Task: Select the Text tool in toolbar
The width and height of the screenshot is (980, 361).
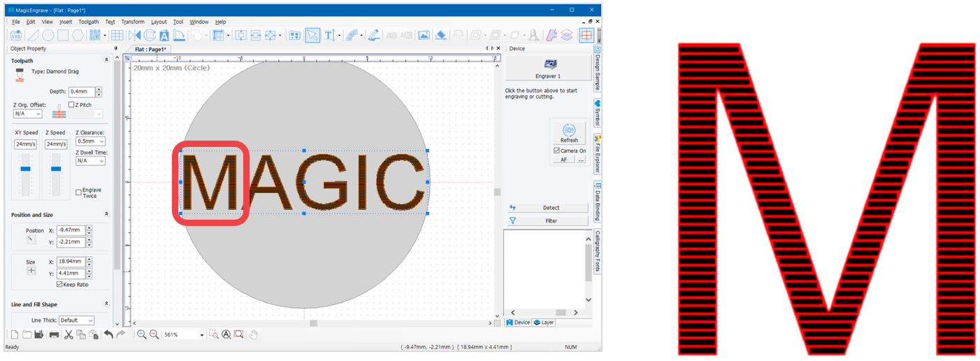Action: (x=329, y=35)
